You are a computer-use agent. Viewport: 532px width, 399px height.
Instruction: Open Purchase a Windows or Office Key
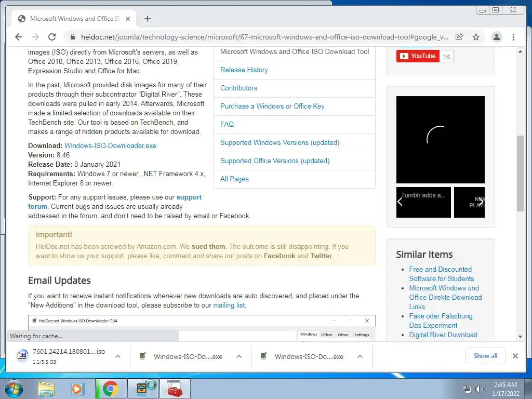[272, 106]
